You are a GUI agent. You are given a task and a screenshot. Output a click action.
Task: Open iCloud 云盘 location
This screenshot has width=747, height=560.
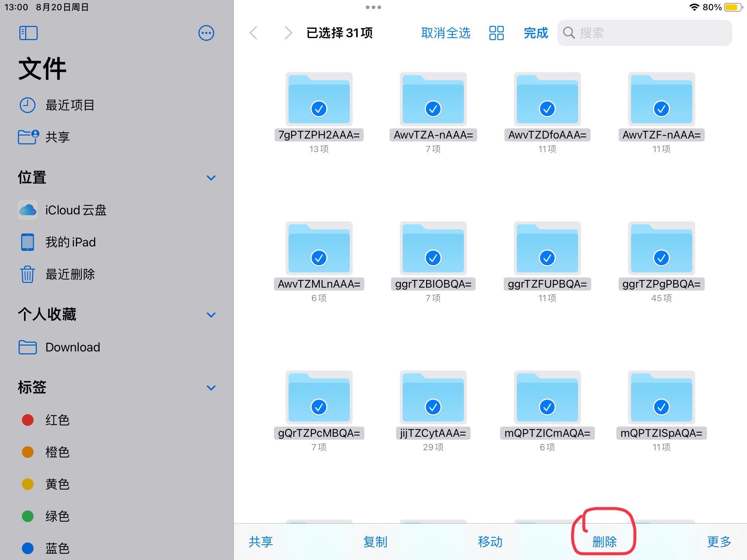pos(63,210)
